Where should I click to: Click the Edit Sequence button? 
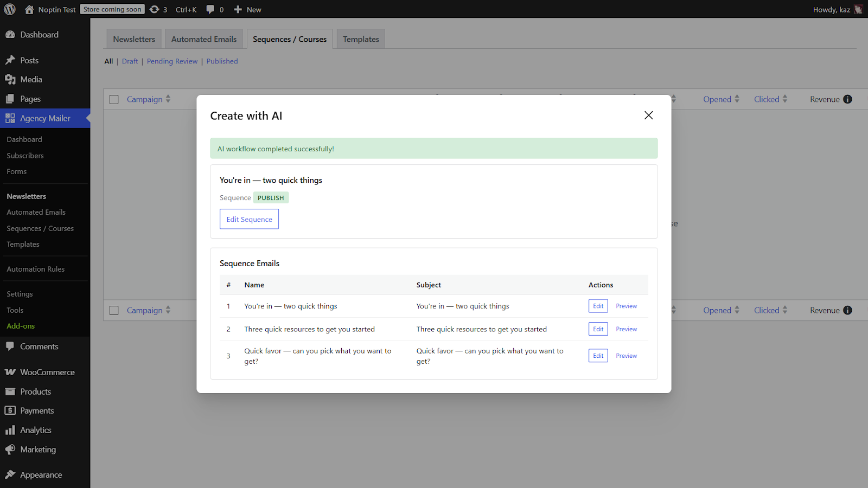tap(249, 219)
